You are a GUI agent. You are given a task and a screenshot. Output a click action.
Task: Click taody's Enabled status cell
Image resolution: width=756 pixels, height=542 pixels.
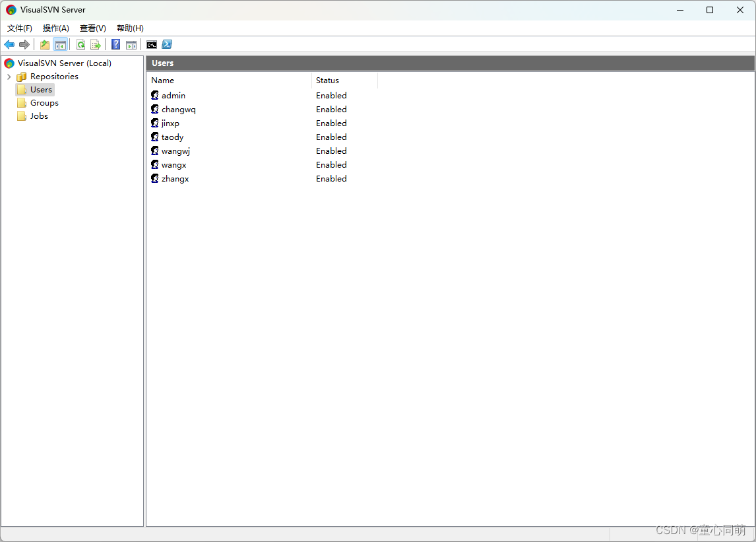(331, 137)
